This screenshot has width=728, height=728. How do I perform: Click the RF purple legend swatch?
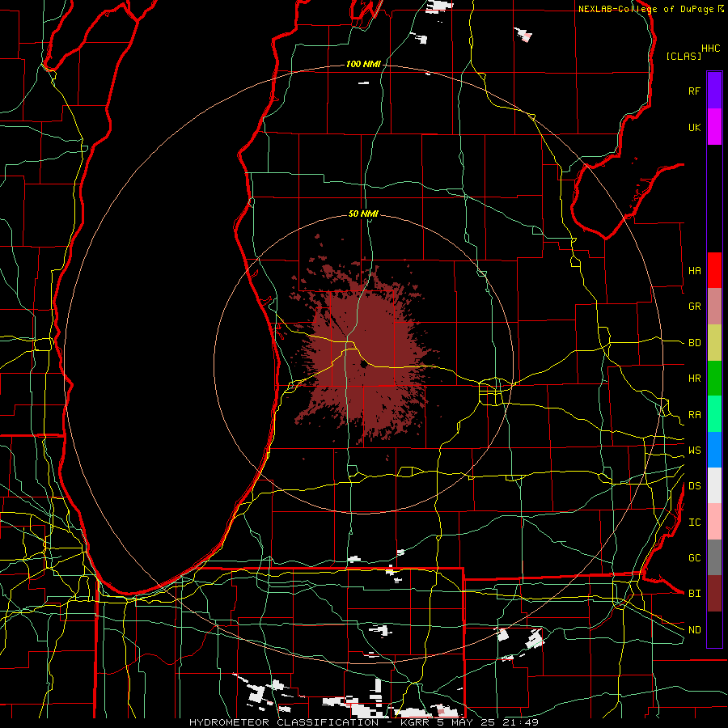point(714,91)
